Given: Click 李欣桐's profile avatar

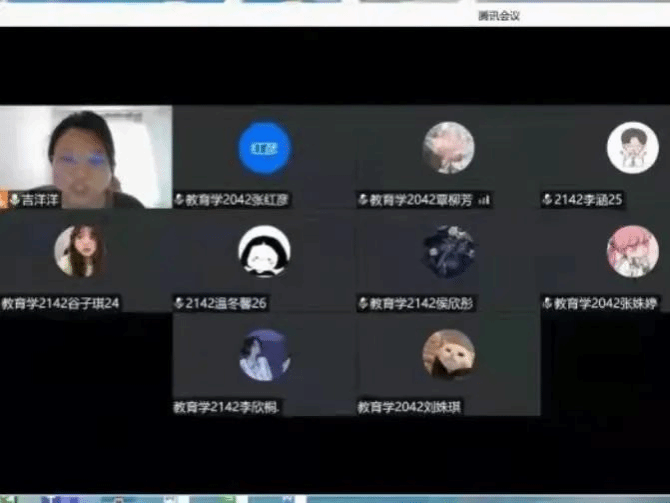Looking at the screenshot, I should 264,354.
